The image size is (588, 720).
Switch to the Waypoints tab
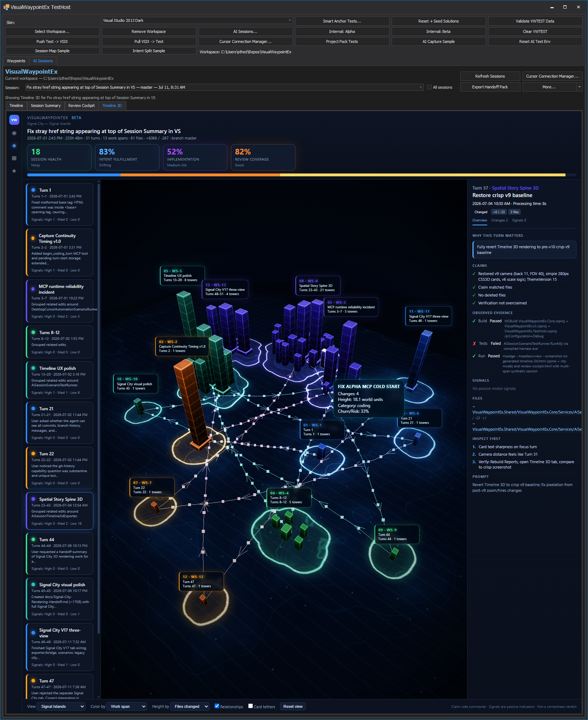click(x=16, y=61)
